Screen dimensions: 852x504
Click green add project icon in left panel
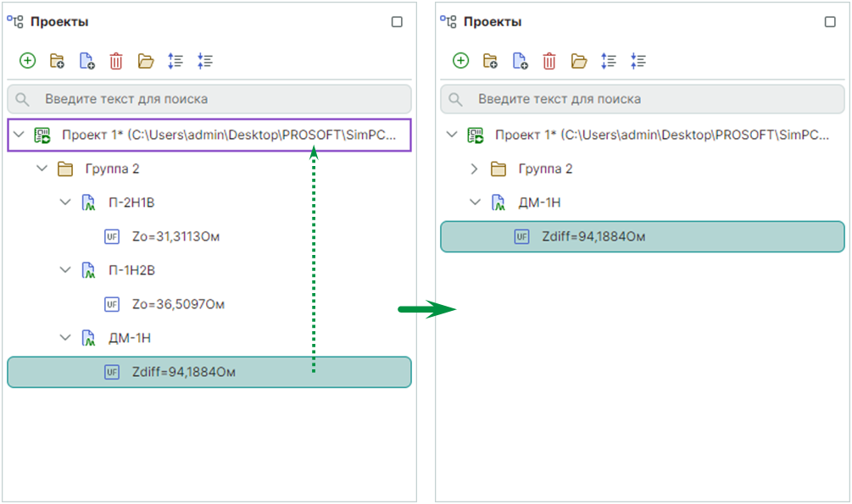tap(27, 61)
